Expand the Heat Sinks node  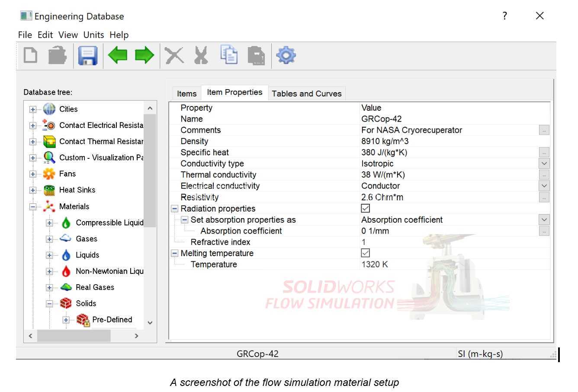[33, 190]
